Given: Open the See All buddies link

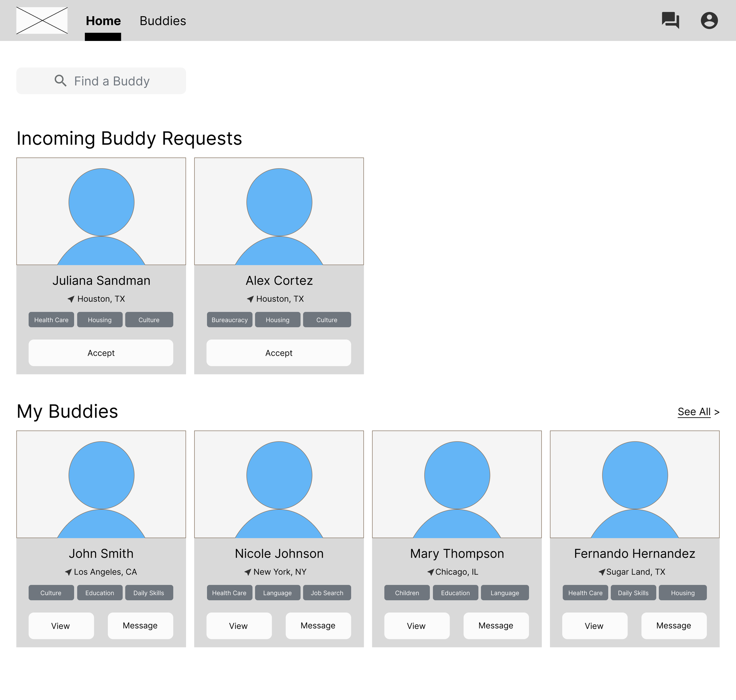Looking at the screenshot, I should coord(694,412).
